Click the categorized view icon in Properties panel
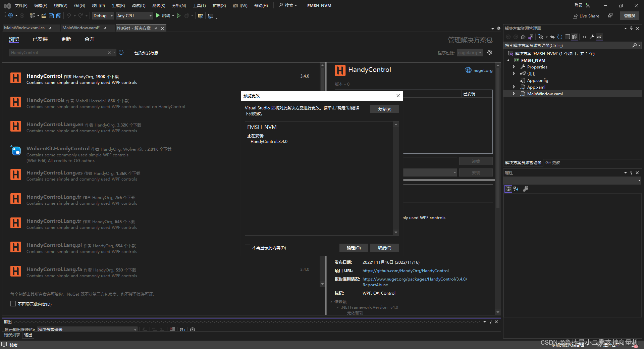The image size is (644, 349). coord(508,189)
